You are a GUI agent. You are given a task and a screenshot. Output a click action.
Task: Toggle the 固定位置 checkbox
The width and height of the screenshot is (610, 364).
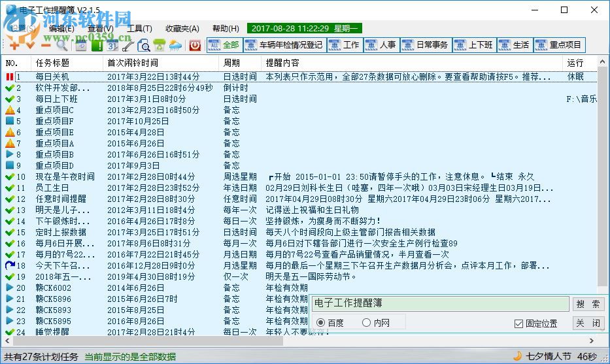[x=518, y=323]
